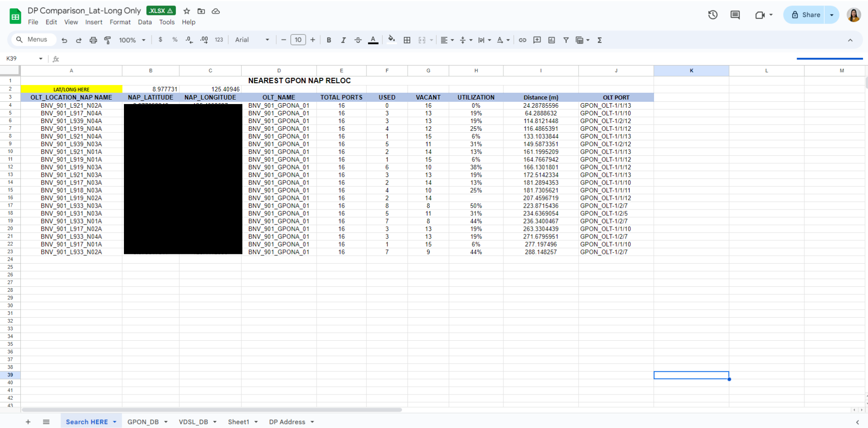Open the Arial font dropdown

(252, 40)
